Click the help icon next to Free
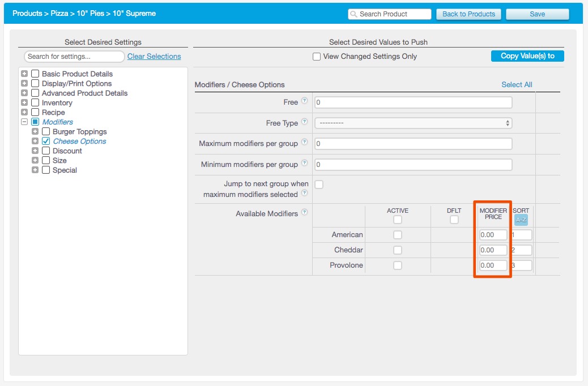 (x=304, y=101)
